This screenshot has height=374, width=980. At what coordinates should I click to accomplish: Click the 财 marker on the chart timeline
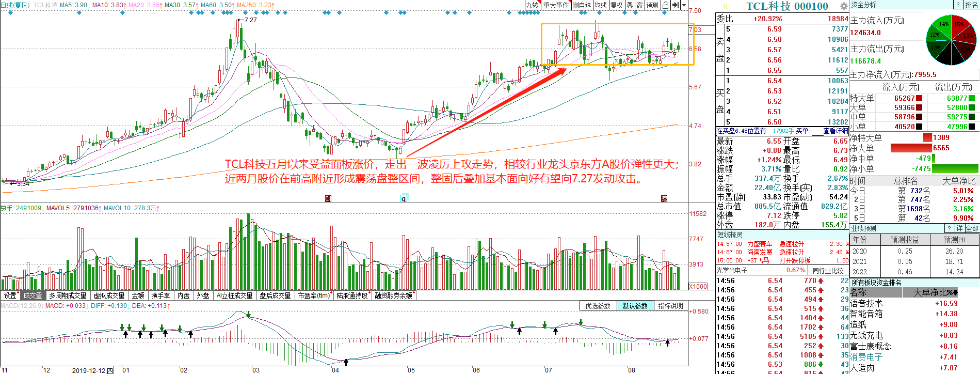click(328, 198)
